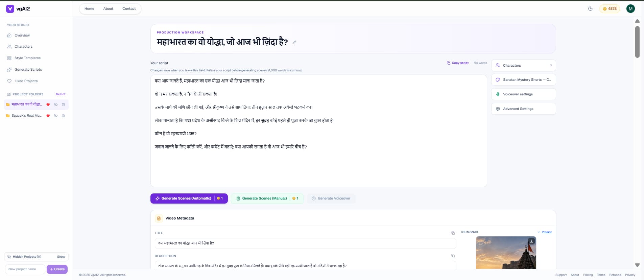This screenshot has height=280, width=644.
Task: Open Generate Scripts page
Action: (x=28, y=70)
